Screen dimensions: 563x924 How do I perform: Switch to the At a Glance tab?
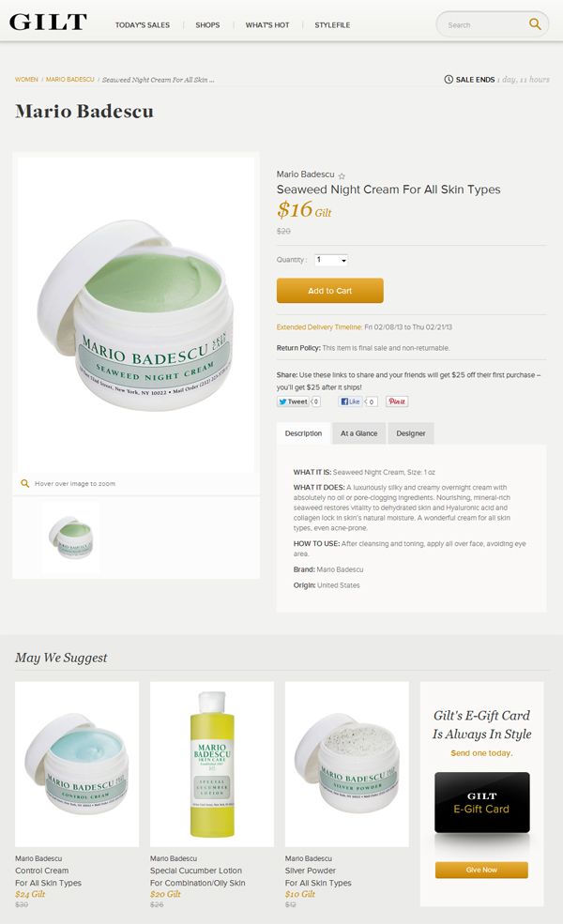tap(359, 433)
